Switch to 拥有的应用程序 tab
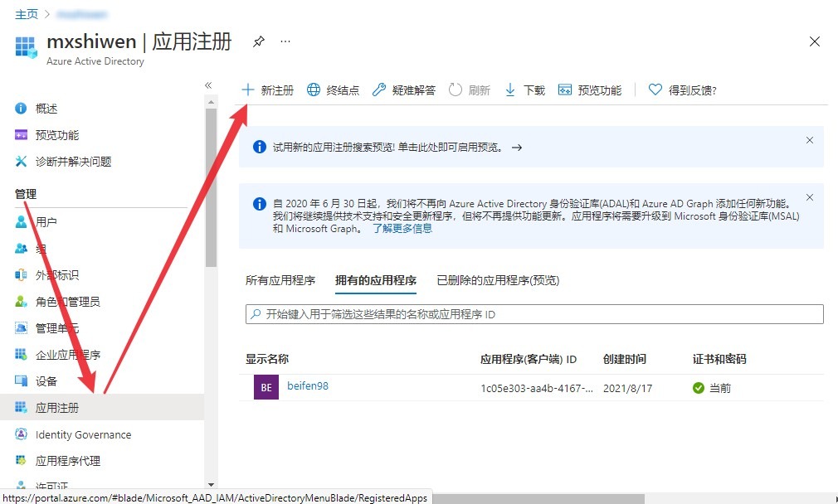Viewport: 838px width, 504px height. pos(376,280)
